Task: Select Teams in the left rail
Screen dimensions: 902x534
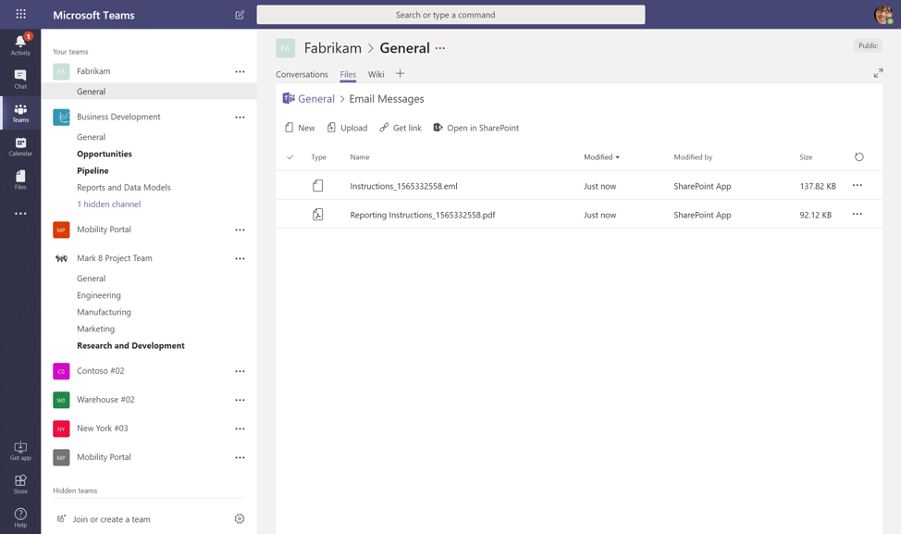Action: point(21,113)
